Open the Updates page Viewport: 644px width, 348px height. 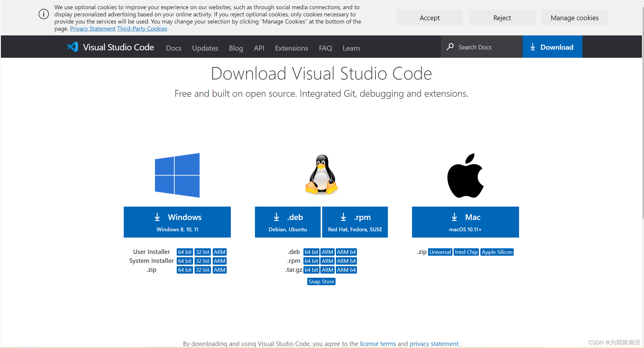(x=205, y=48)
